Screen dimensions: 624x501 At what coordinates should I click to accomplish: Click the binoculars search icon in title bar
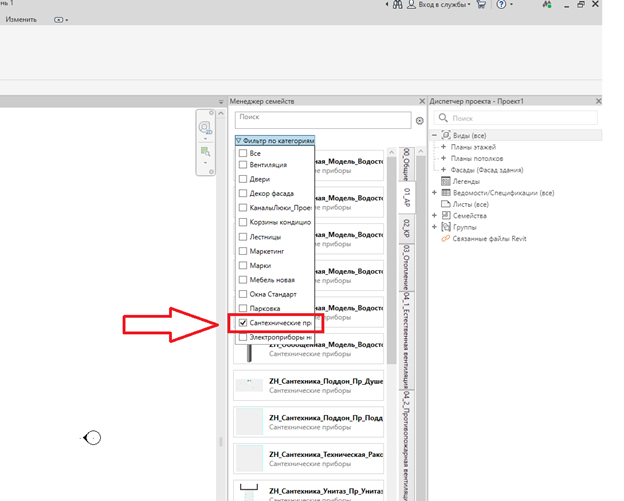click(x=397, y=5)
